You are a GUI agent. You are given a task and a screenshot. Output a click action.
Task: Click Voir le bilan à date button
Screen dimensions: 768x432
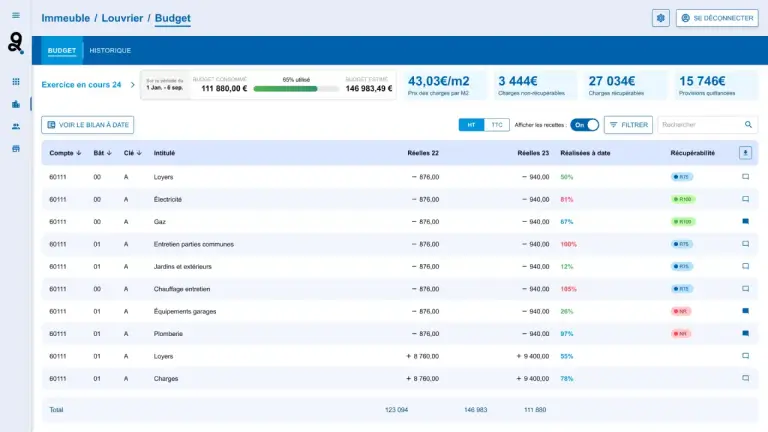click(88, 125)
